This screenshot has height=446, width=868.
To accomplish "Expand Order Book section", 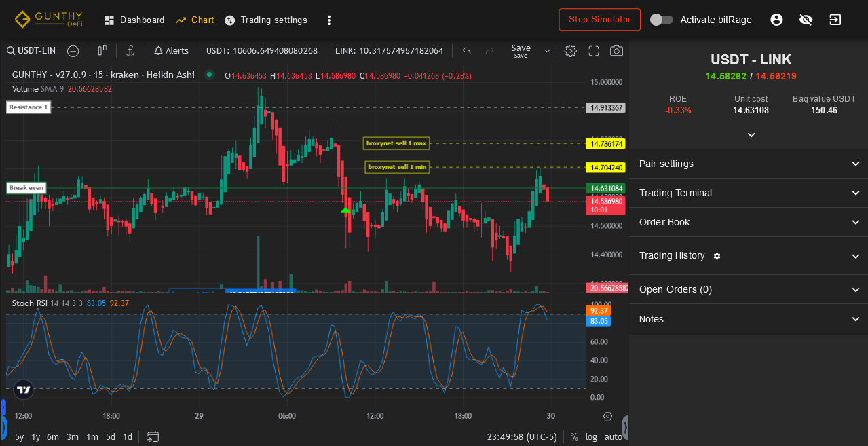I will click(749, 222).
